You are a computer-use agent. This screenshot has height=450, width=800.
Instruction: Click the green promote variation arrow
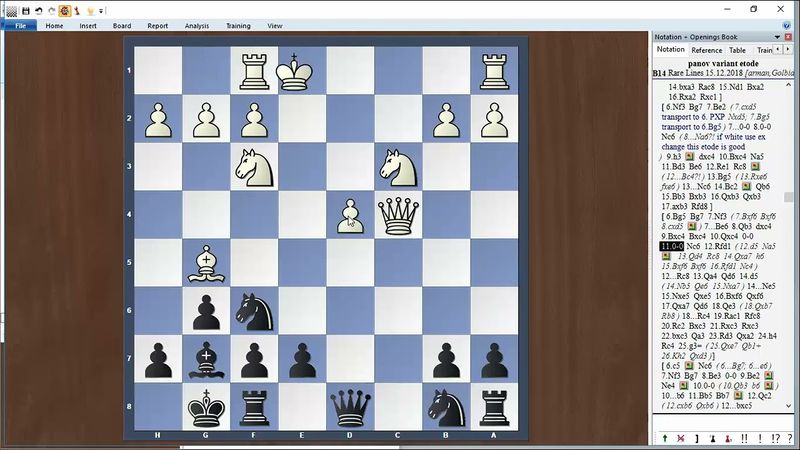pyautogui.click(x=665, y=438)
